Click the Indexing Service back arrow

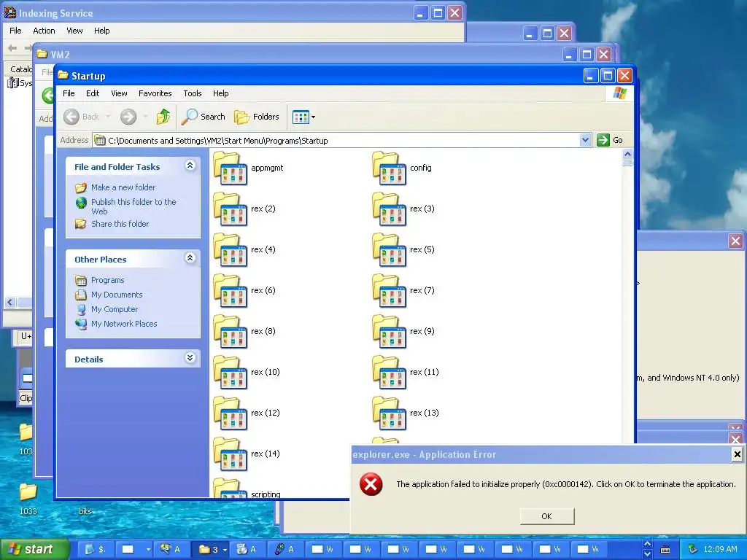coord(13,47)
